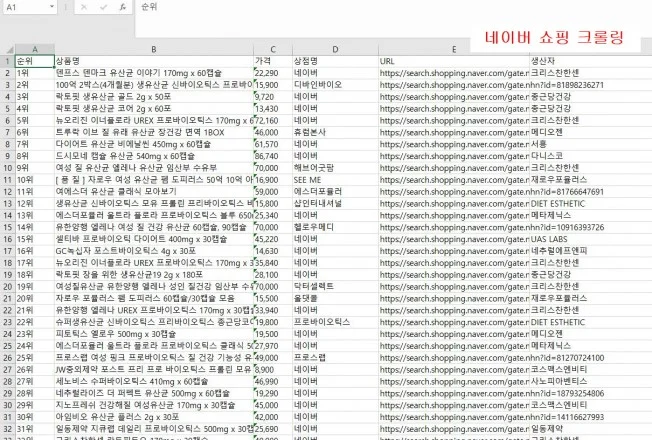Click the URL header cell

[454, 61]
